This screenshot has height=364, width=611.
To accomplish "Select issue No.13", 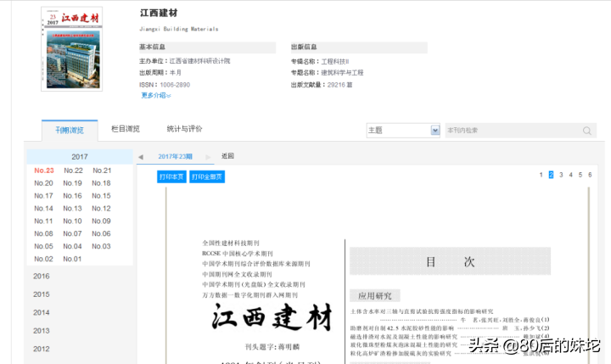I will point(72,208).
